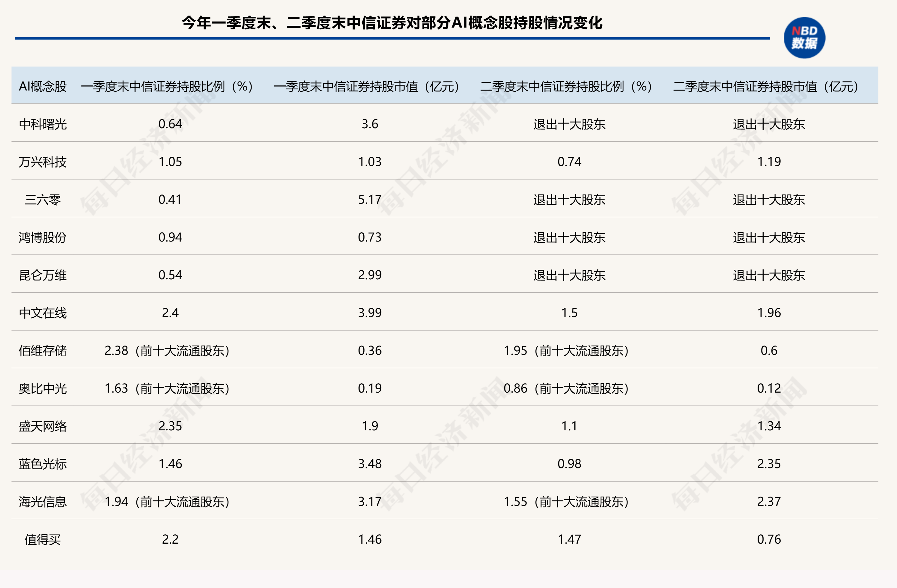Click the chart title about 中信证券 AI概念股
The image size is (897, 588).
coord(392,23)
